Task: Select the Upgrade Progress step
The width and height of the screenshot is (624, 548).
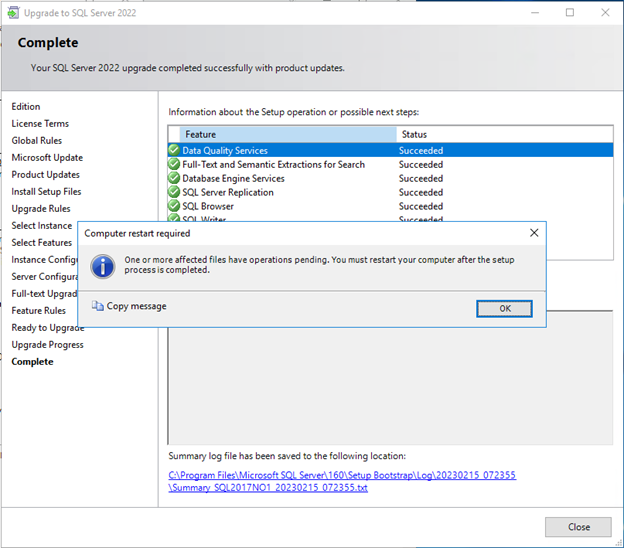Action: 47,345
